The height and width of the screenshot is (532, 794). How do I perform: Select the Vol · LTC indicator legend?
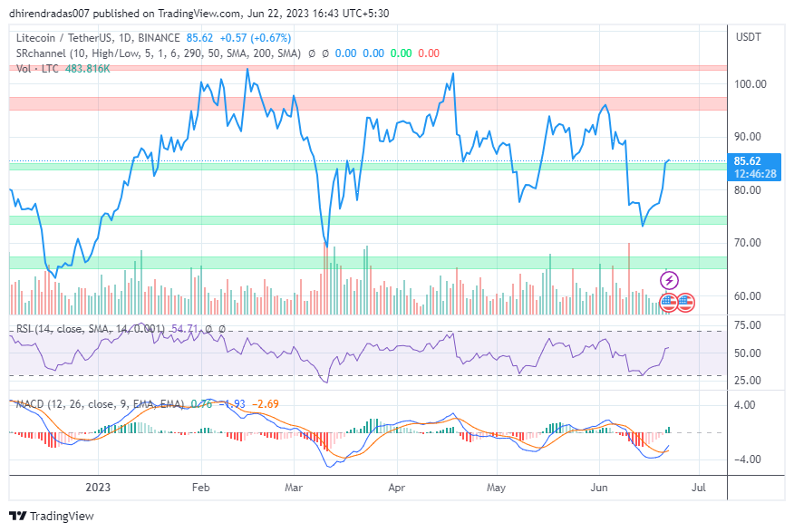point(38,69)
